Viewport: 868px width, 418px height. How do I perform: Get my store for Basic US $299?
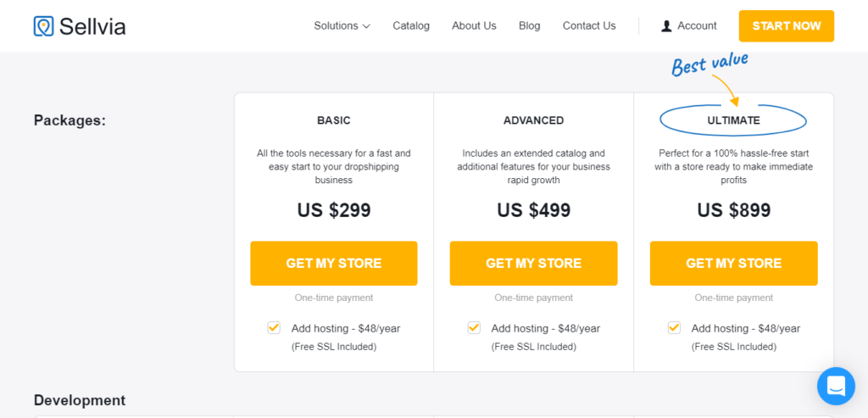(x=334, y=263)
